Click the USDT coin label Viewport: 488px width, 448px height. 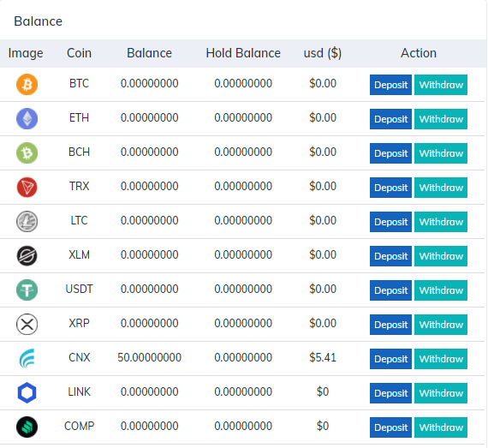pyautogui.click(x=79, y=289)
